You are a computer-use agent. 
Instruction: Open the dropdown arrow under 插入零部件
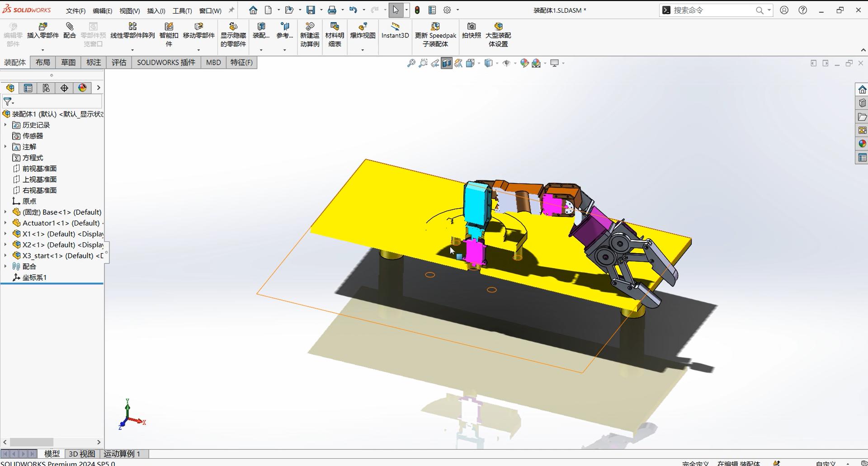[43, 50]
